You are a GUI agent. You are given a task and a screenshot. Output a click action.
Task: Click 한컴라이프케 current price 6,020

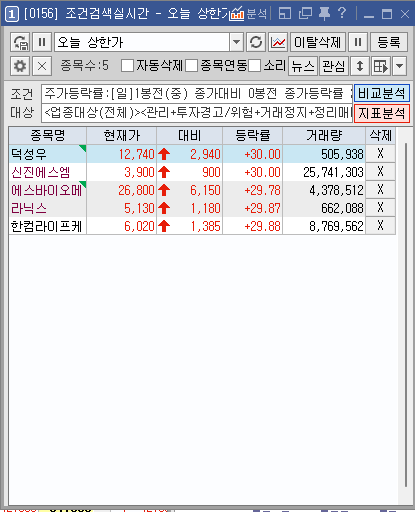[139, 226]
